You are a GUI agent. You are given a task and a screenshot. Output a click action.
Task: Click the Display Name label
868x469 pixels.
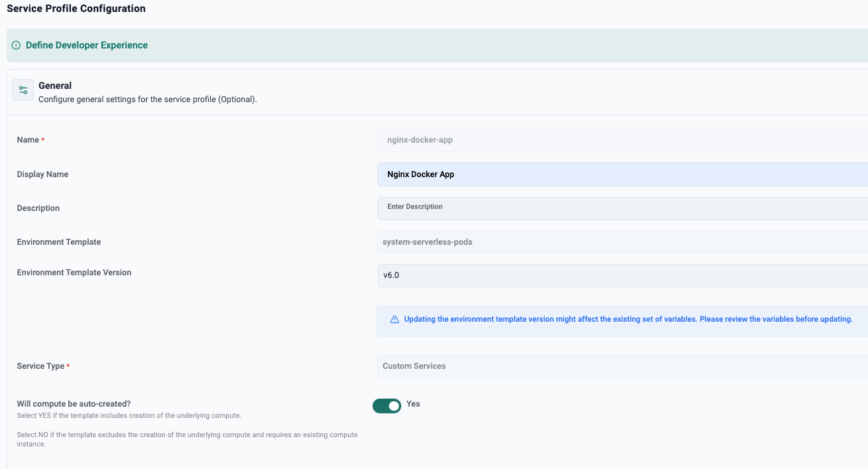42,174
